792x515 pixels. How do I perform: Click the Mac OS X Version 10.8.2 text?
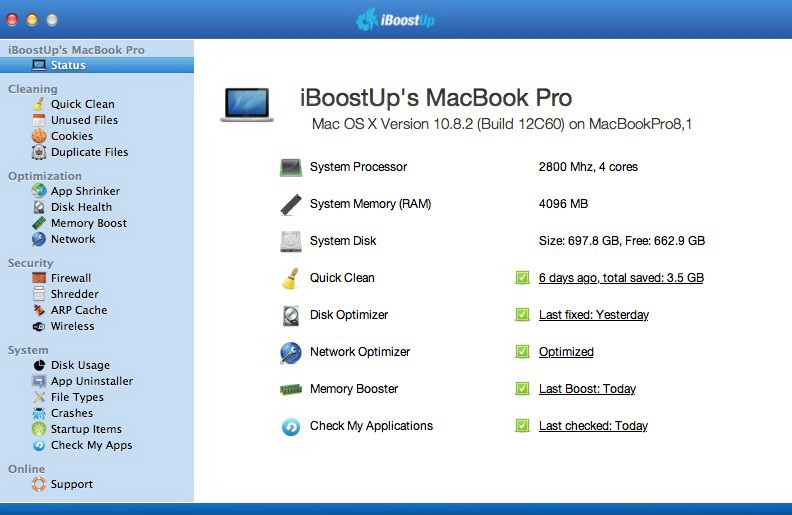click(502, 124)
